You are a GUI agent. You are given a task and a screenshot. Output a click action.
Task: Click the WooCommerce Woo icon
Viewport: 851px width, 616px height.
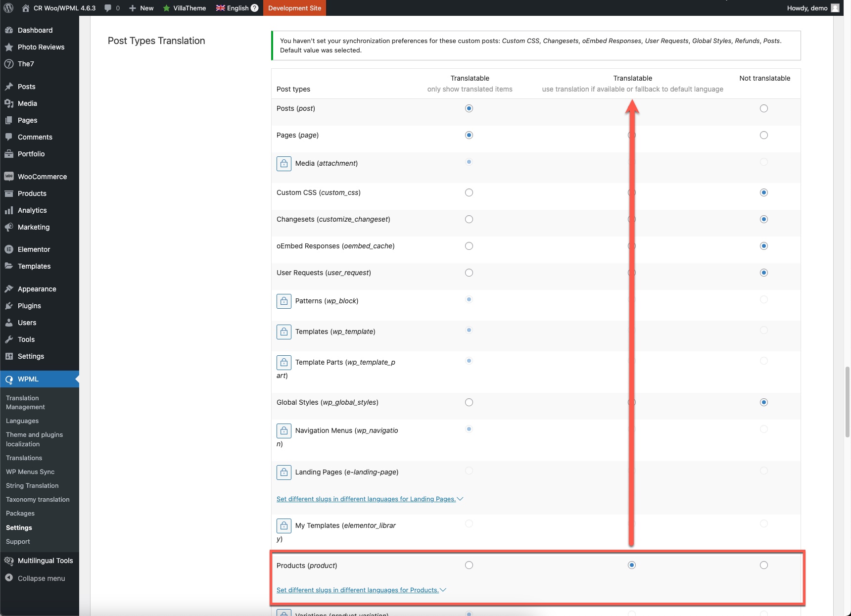point(9,177)
